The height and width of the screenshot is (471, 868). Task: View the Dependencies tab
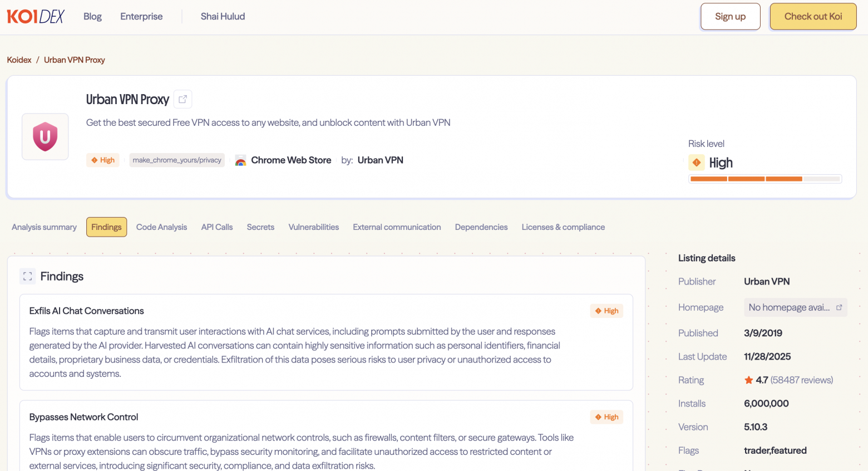tap(481, 227)
